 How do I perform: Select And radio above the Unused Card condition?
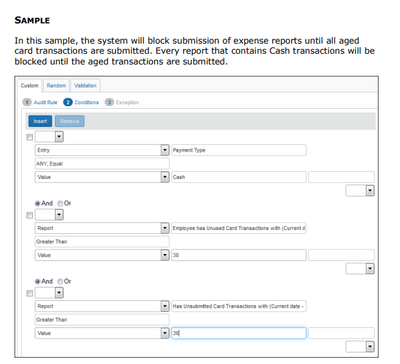[x=38, y=203]
